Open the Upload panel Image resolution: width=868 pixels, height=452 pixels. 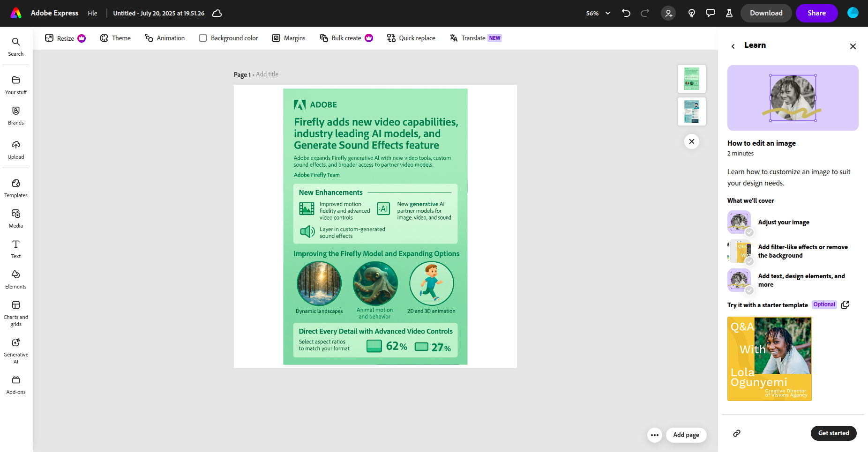(16, 150)
